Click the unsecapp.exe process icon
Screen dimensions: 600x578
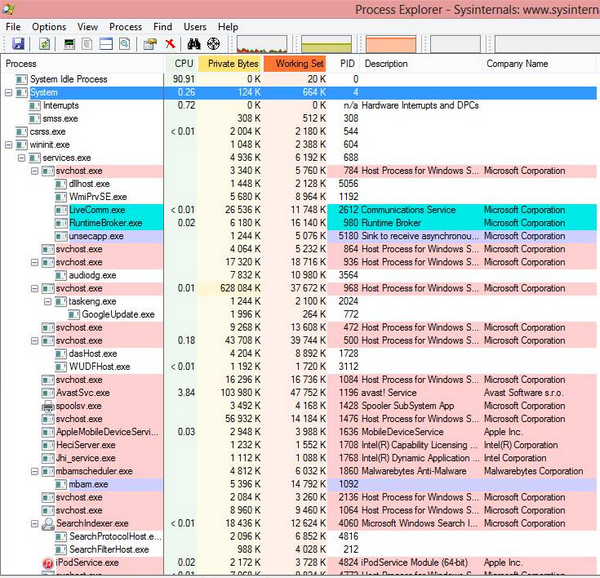coord(61,236)
